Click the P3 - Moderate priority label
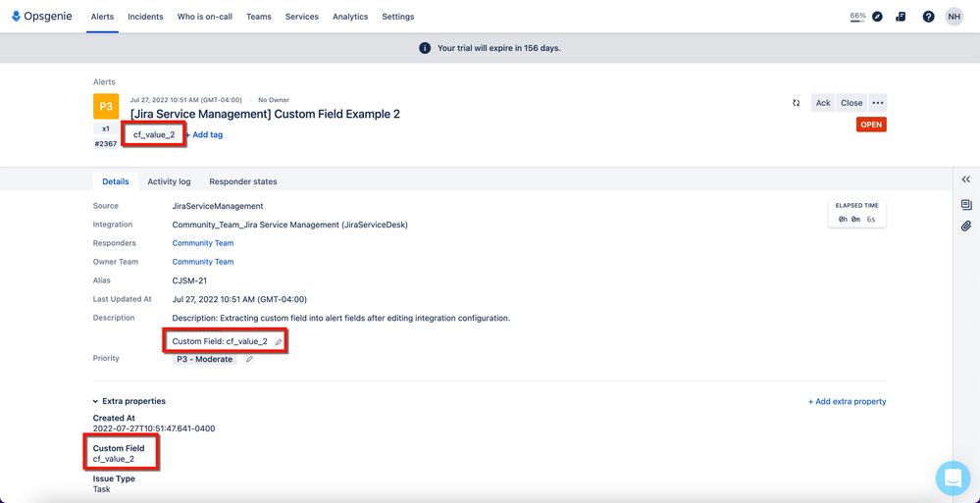 pos(205,359)
